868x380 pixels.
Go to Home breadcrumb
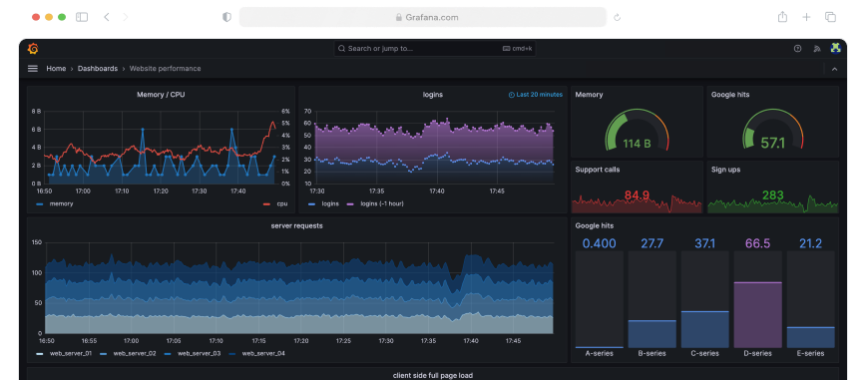pos(56,69)
